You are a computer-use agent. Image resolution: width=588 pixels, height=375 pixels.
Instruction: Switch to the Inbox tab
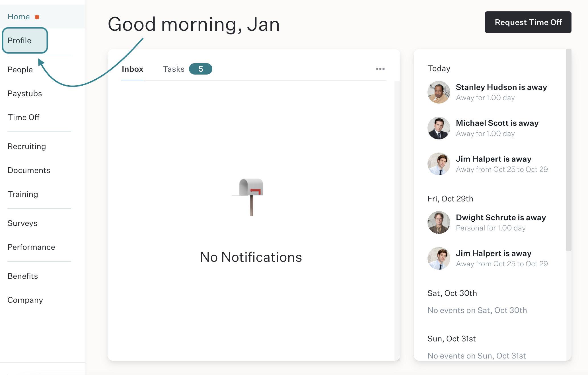click(x=132, y=69)
